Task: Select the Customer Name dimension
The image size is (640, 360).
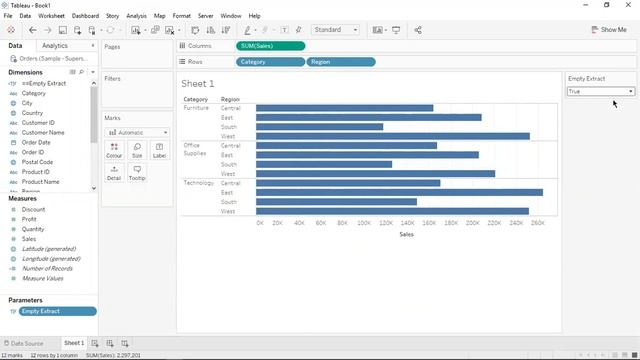Action: point(43,133)
